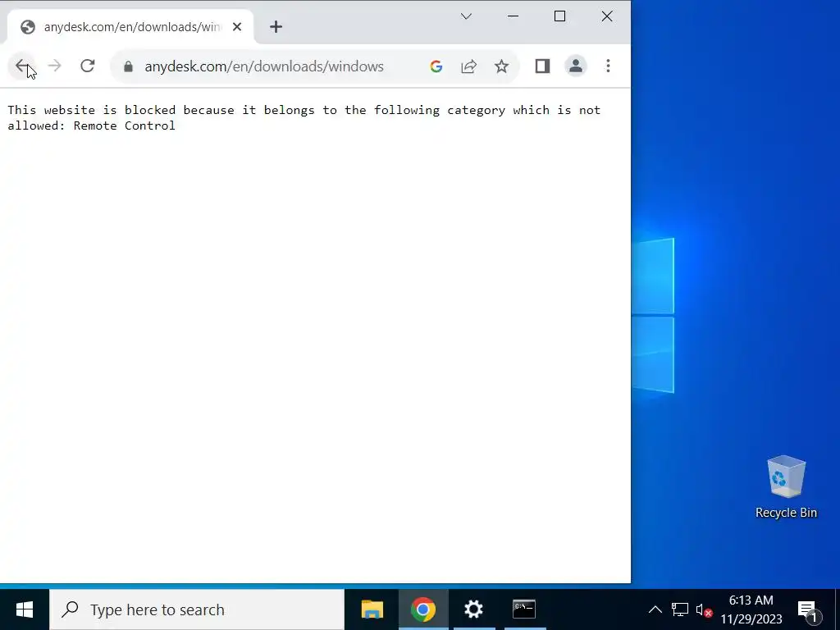This screenshot has height=630, width=840.
Task: Click the forward navigation arrow
Action: click(55, 66)
